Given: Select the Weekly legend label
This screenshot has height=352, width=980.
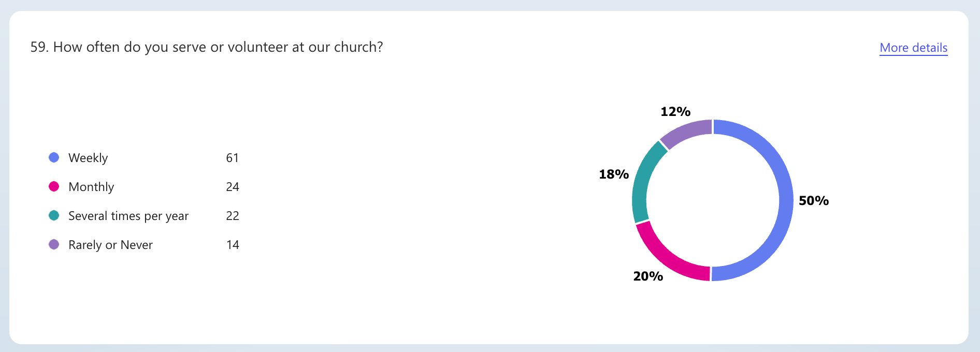Looking at the screenshot, I should tap(88, 158).
